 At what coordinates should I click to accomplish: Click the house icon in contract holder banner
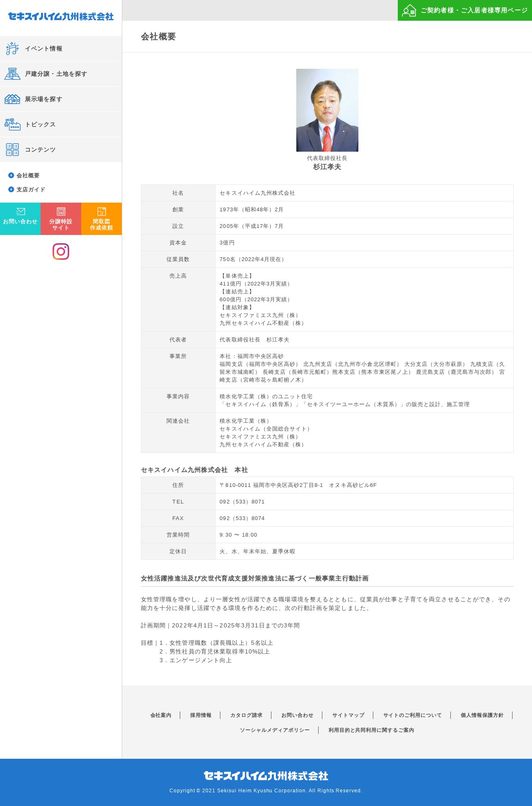pos(409,10)
